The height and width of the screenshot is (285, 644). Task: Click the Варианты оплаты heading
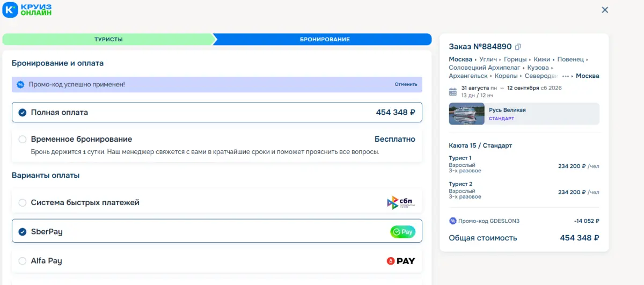point(46,176)
